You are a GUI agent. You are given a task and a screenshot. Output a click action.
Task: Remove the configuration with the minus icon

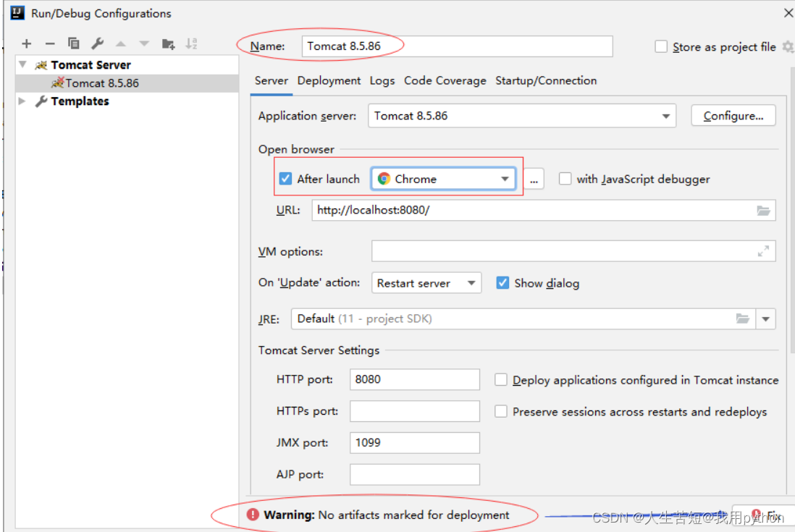pos(50,44)
